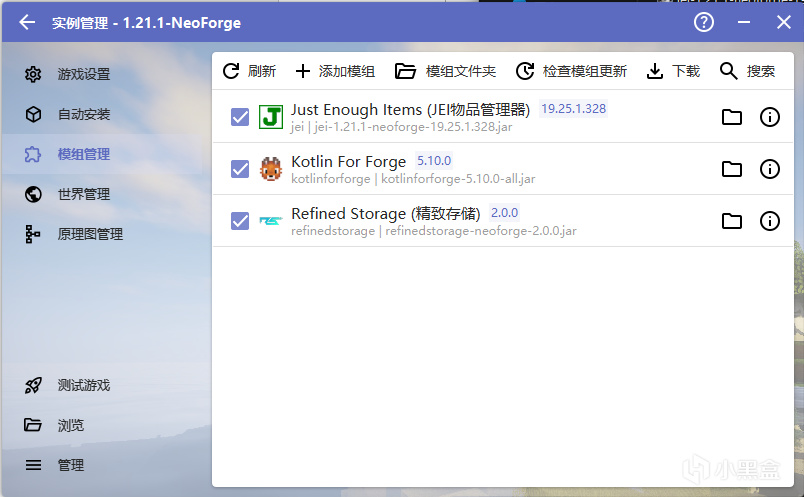Show info for Kotlin For Forge

tap(770, 169)
